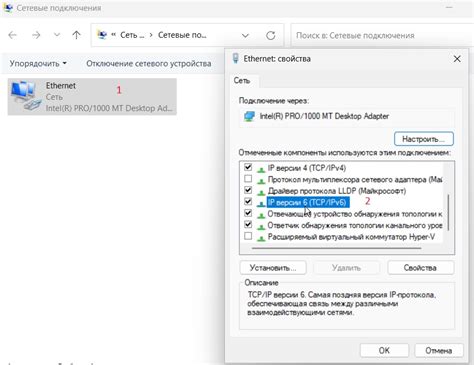Cancel the dialog with Отмена
This screenshot has width=474, height=365.
click(x=438, y=350)
